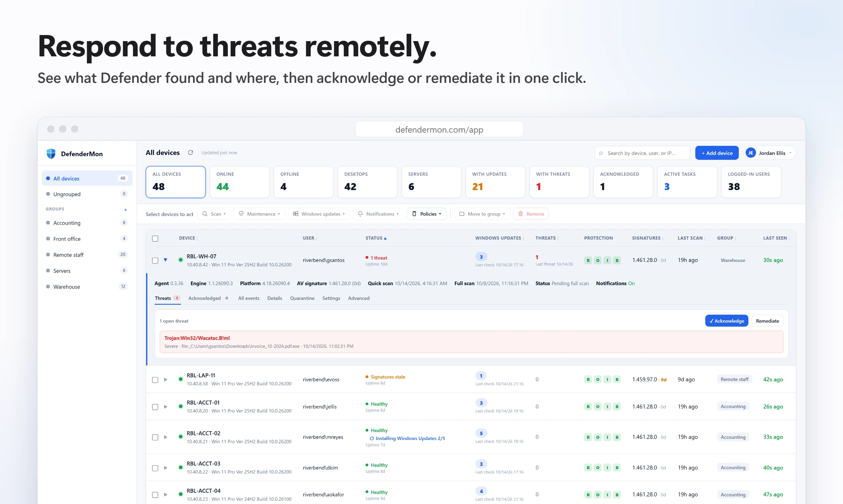Switch to the Advanced tab
843x504 pixels.
tap(358, 298)
